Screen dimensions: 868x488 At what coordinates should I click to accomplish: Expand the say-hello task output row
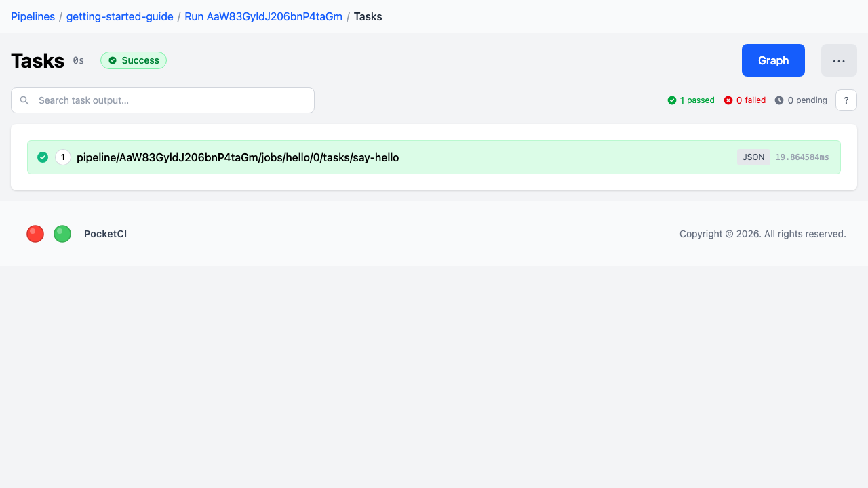click(x=237, y=157)
